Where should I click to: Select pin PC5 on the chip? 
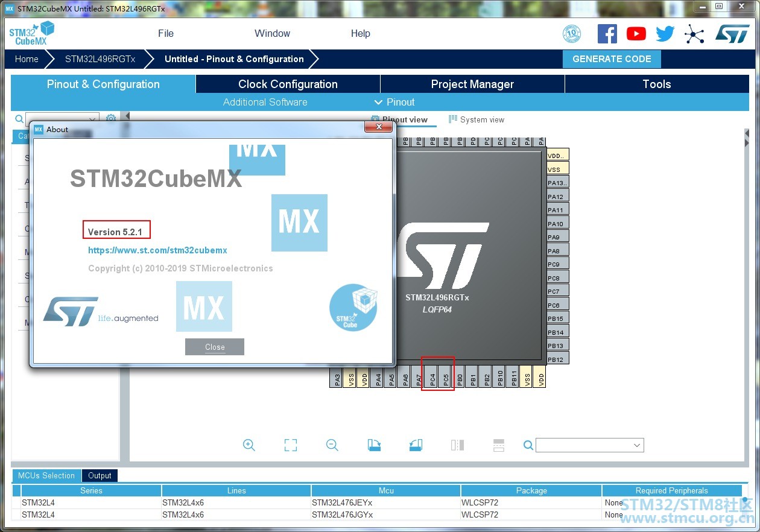pyautogui.click(x=445, y=376)
